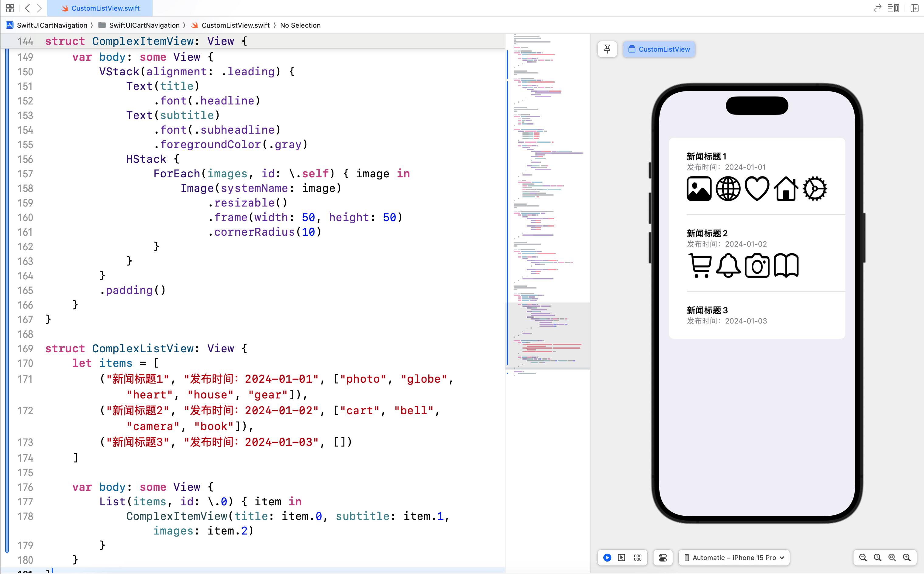Image resolution: width=924 pixels, height=574 pixels.
Task: Select the 新闻标题 3 row title
Action: (x=707, y=310)
